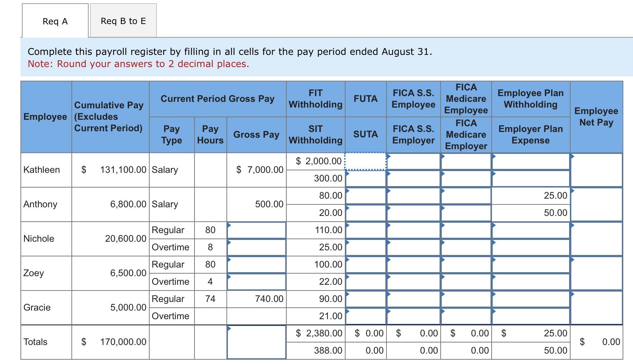Click Gracie's Overtime Gross Pay input cell

(x=256, y=316)
